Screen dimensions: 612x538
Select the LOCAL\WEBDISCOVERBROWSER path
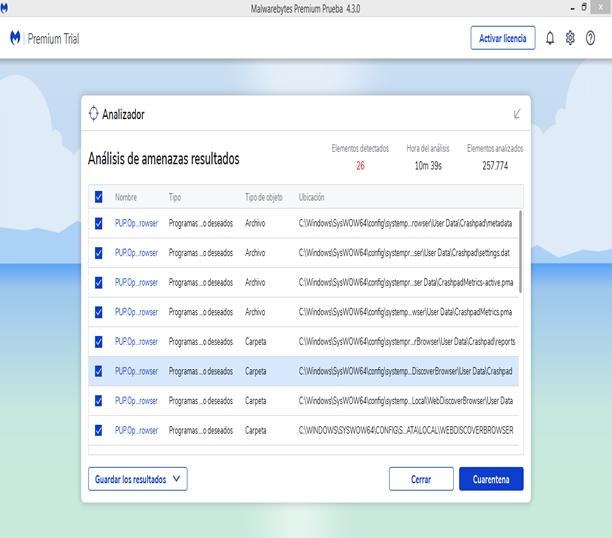tap(406, 430)
